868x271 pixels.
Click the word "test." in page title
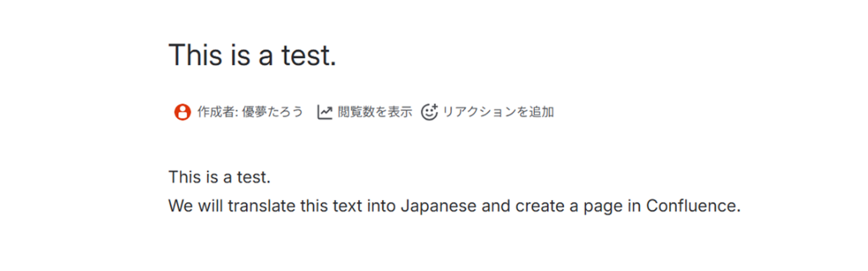point(309,56)
